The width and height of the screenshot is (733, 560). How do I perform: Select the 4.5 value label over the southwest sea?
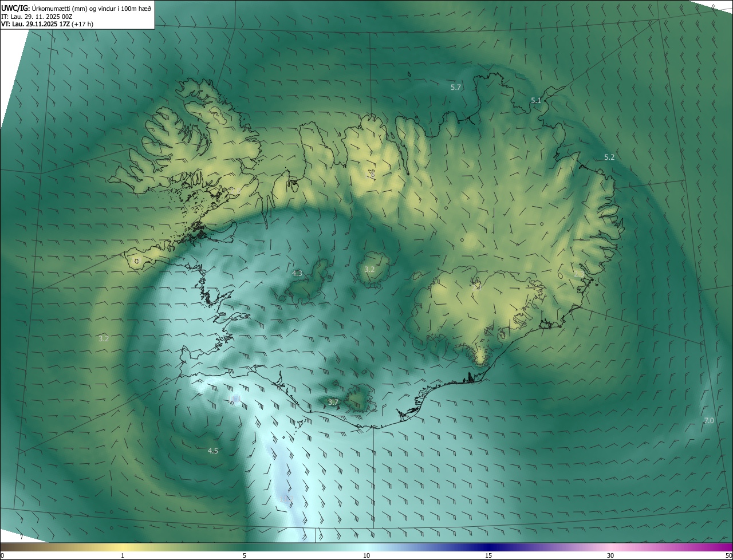click(x=212, y=451)
